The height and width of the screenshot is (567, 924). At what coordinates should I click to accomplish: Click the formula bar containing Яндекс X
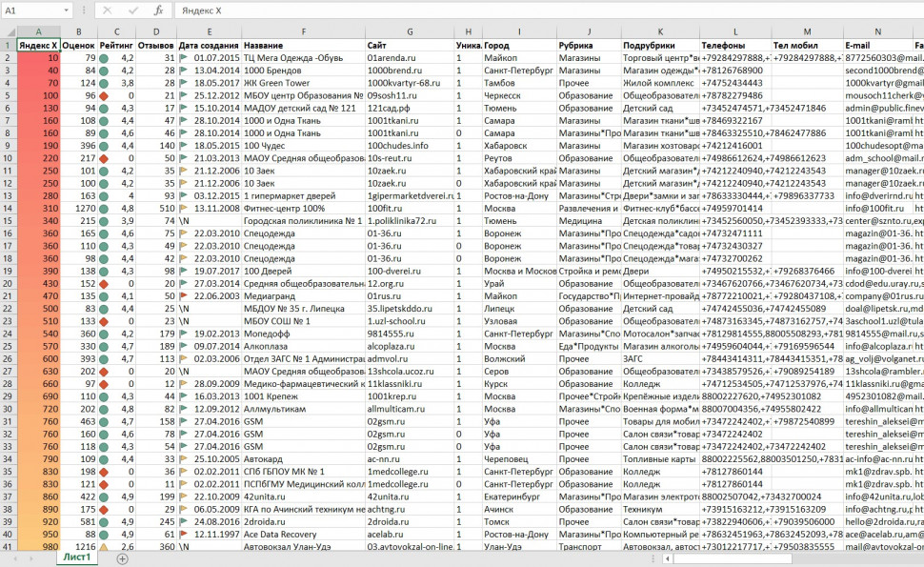click(548, 10)
